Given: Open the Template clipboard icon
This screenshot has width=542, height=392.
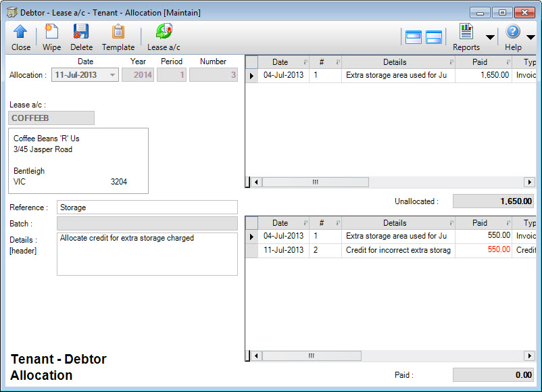Looking at the screenshot, I should pyautogui.click(x=118, y=32).
